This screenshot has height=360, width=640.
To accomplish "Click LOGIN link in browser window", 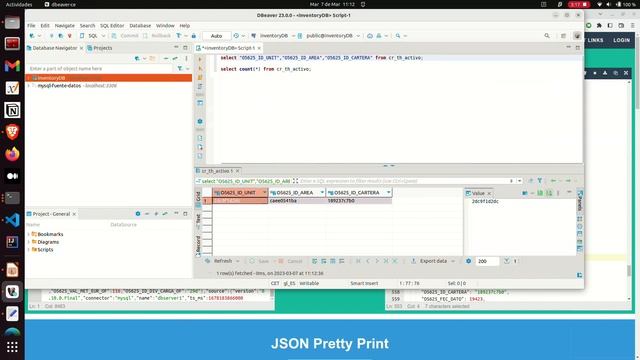I will tap(621, 40).
